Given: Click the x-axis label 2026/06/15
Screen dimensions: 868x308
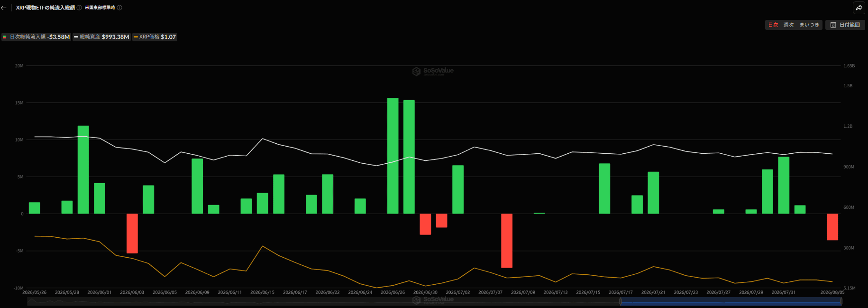Looking at the screenshot, I should 262,292.
